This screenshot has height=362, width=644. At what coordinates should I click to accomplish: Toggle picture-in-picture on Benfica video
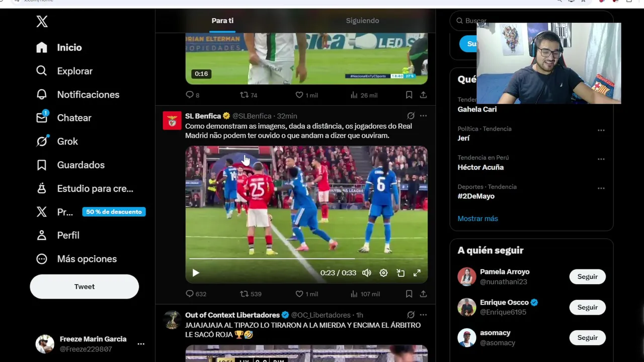click(x=400, y=273)
